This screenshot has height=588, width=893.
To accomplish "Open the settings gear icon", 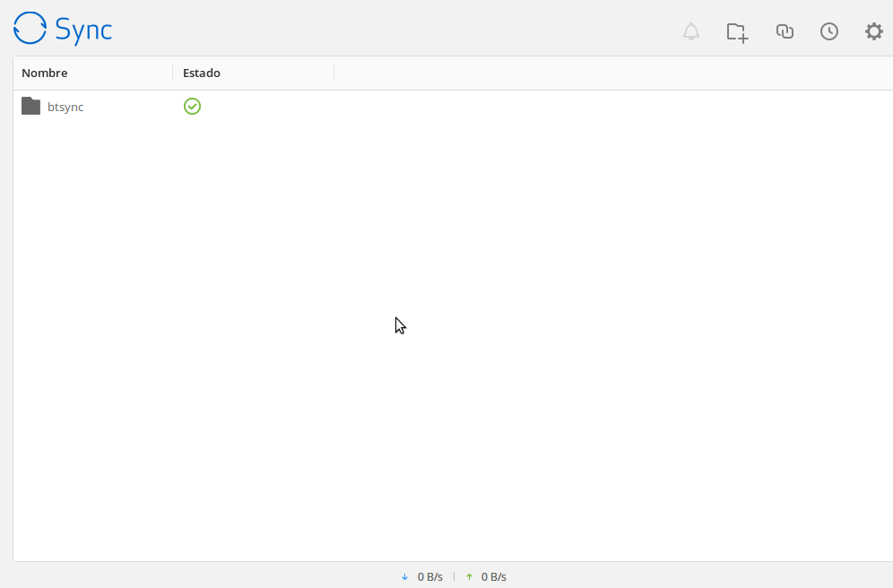I will [x=873, y=31].
